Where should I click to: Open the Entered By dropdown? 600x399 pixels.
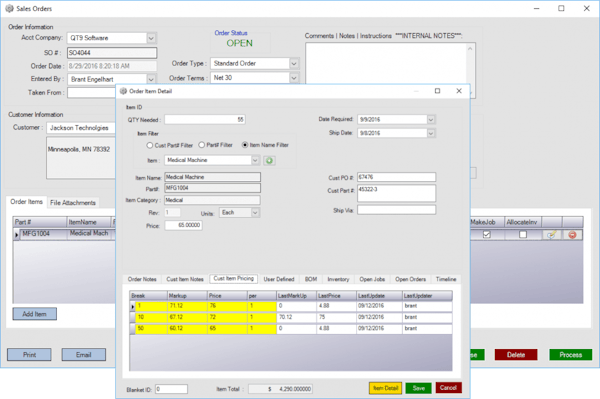coord(151,80)
